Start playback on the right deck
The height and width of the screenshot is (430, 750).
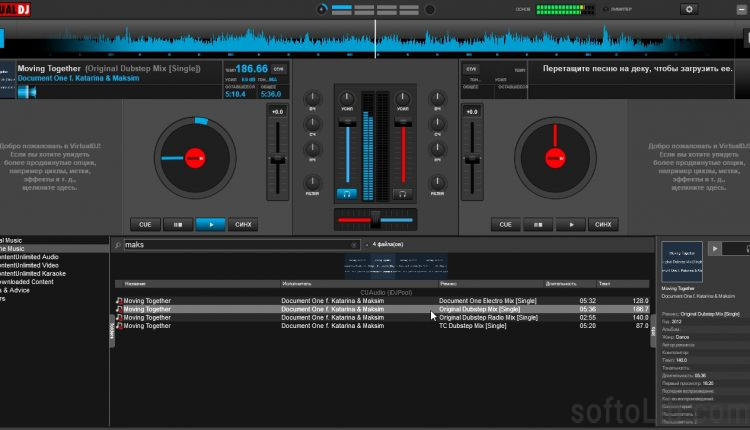coord(571,224)
